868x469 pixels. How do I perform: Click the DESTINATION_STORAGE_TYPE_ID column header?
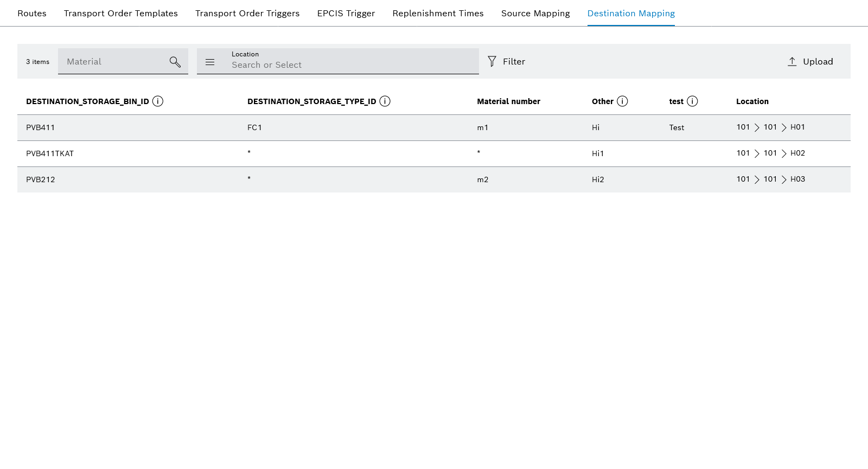tap(312, 101)
